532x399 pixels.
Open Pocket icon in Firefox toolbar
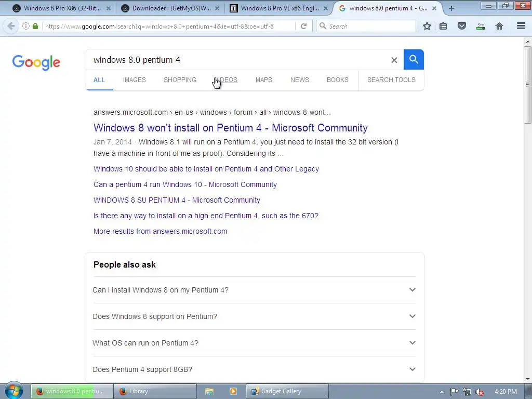(x=462, y=26)
